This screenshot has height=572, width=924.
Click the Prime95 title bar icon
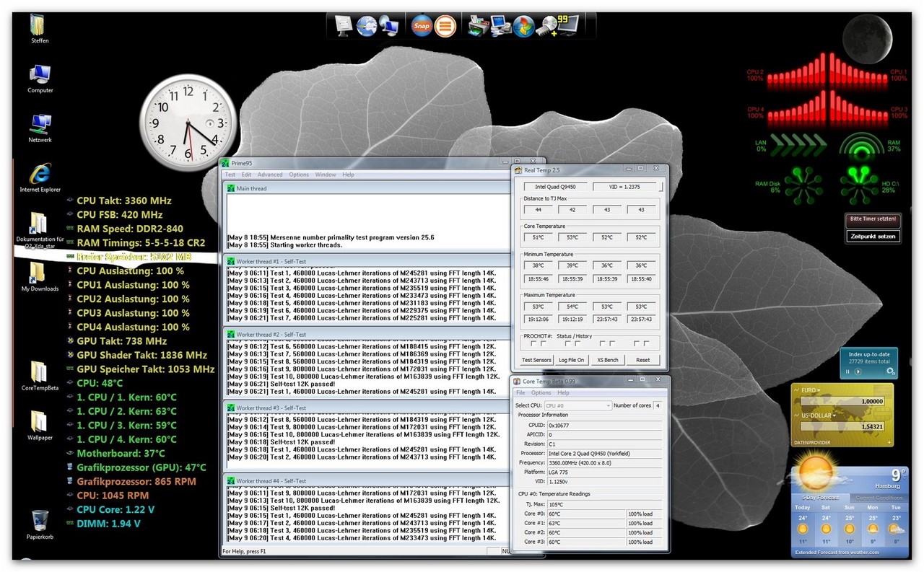pos(225,164)
